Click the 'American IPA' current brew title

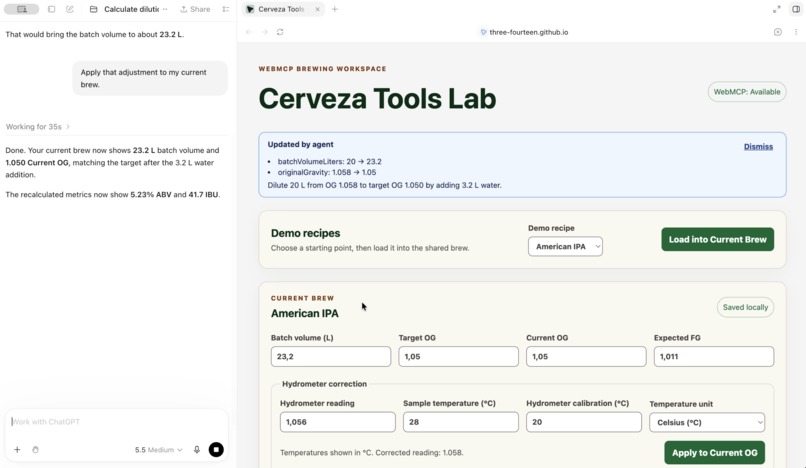coord(305,313)
